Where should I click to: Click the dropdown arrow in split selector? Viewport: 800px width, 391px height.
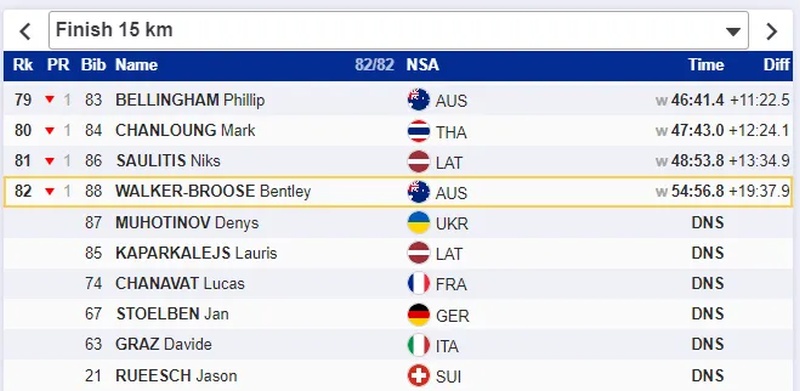point(733,32)
